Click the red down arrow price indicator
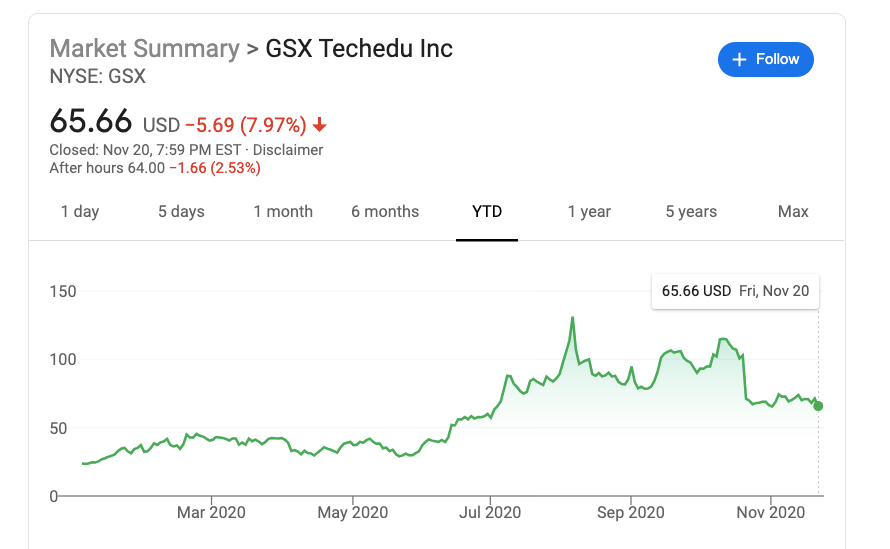Image resolution: width=890 pixels, height=549 pixels. [320, 125]
